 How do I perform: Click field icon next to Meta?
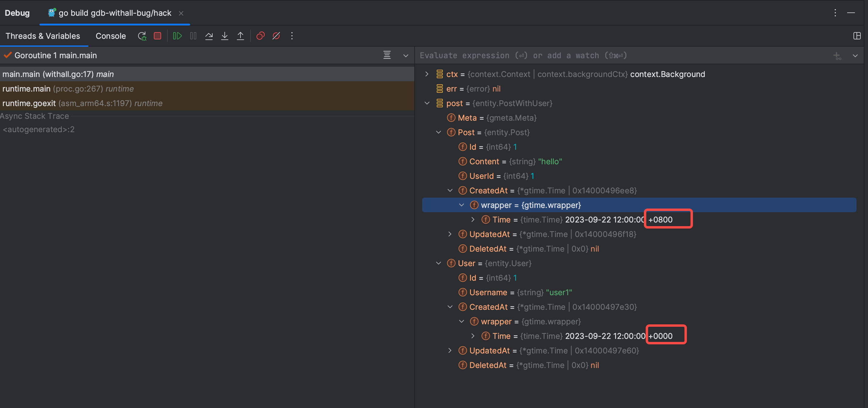[x=451, y=117]
